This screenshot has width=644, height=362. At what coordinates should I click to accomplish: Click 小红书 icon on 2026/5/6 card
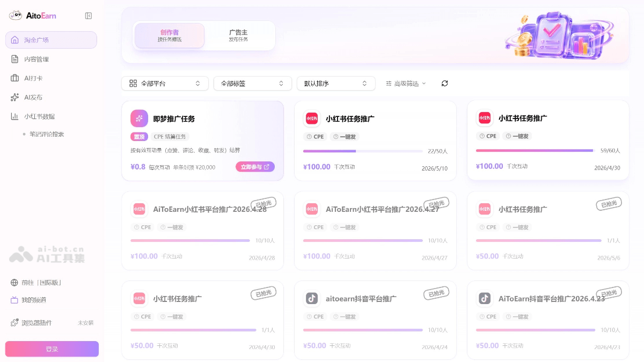click(485, 209)
